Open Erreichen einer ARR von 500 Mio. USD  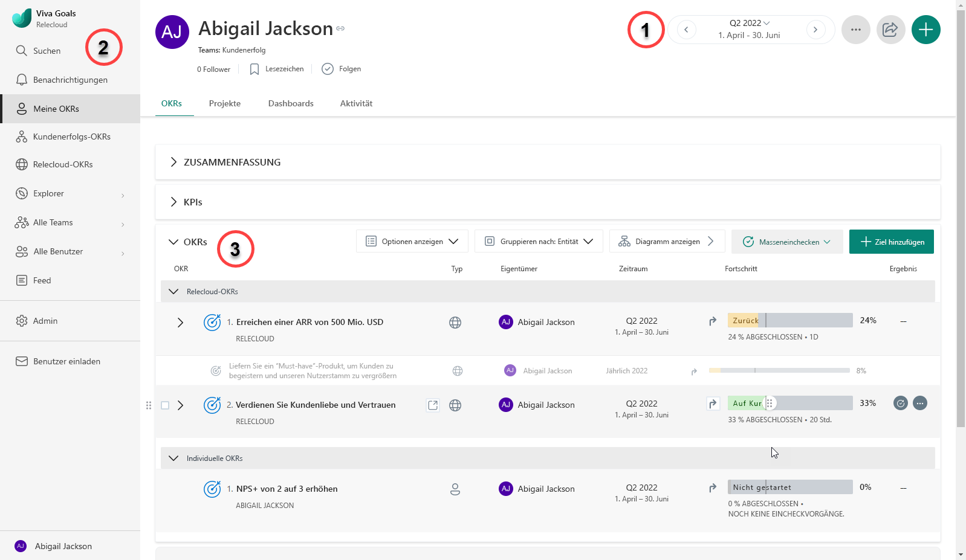310,322
